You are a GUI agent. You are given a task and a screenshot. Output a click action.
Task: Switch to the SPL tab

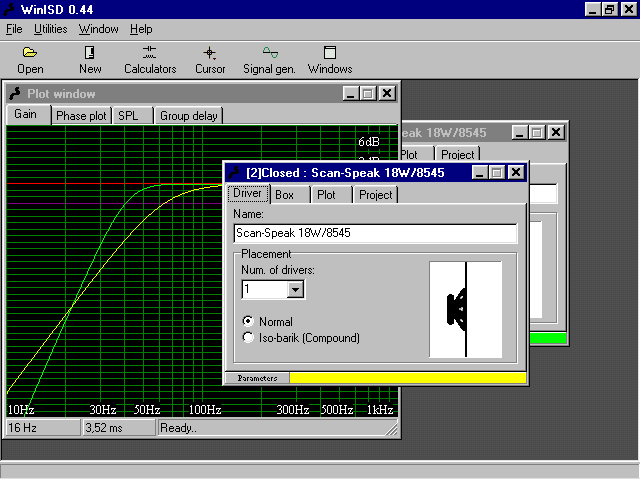(x=132, y=116)
